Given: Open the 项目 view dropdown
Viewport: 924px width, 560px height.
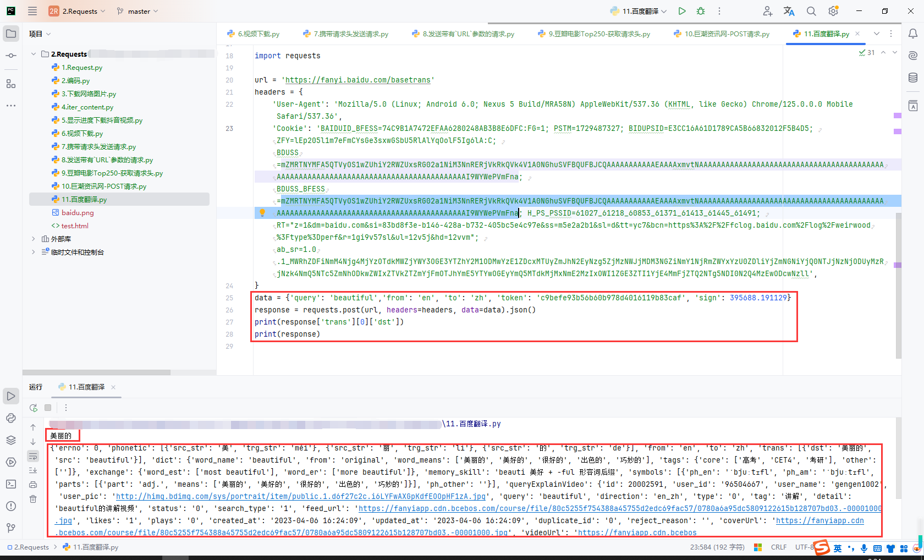Looking at the screenshot, I should coord(40,34).
